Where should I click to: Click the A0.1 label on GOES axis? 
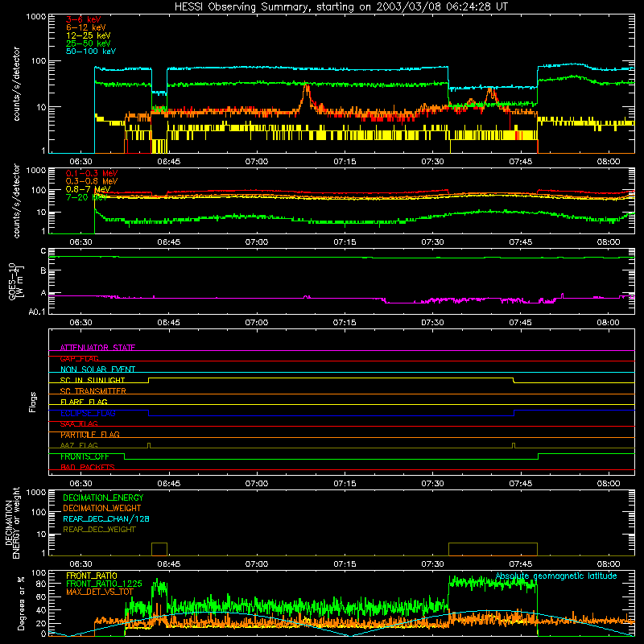pyautogui.click(x=37, y=312)
